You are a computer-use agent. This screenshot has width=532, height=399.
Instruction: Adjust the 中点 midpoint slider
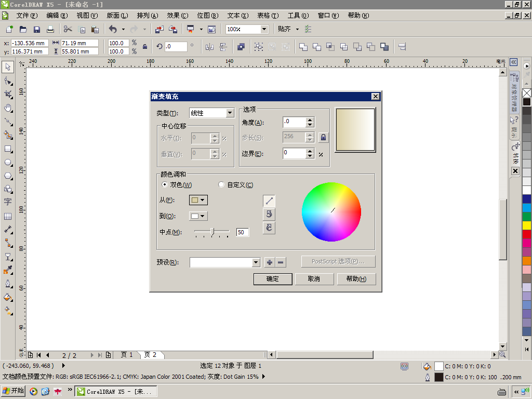(212, 232)
